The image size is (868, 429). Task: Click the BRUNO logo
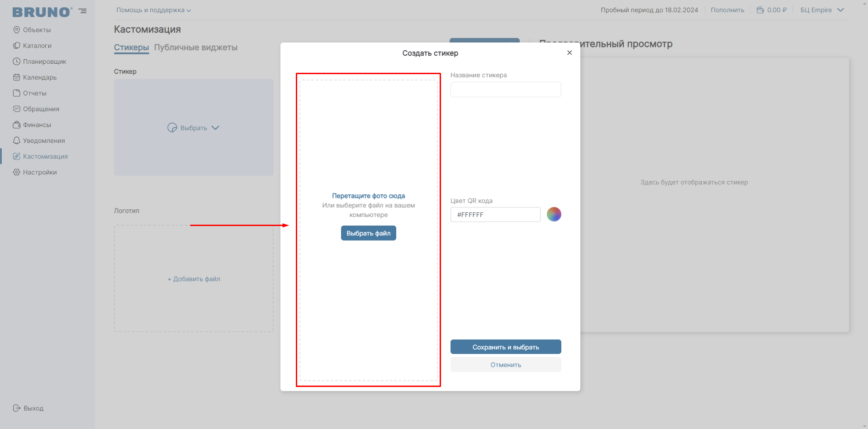pos(42,12)
